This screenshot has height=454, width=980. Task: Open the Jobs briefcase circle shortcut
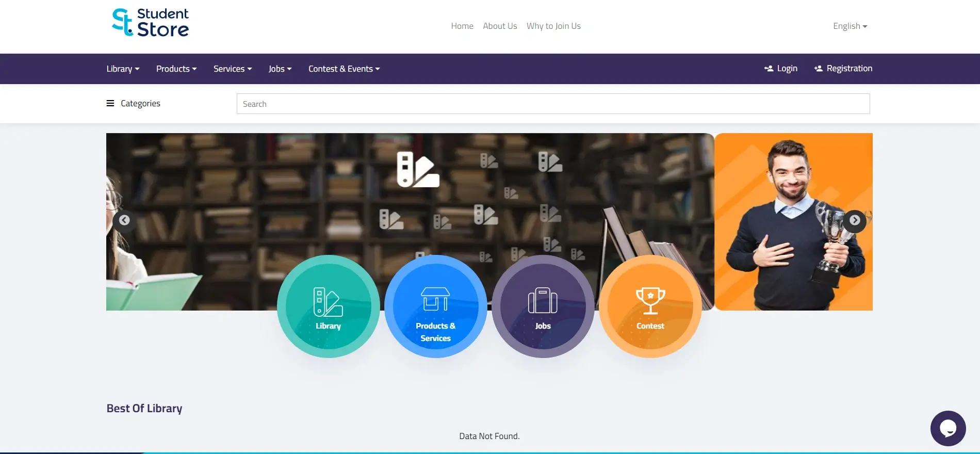coord(543,306)
